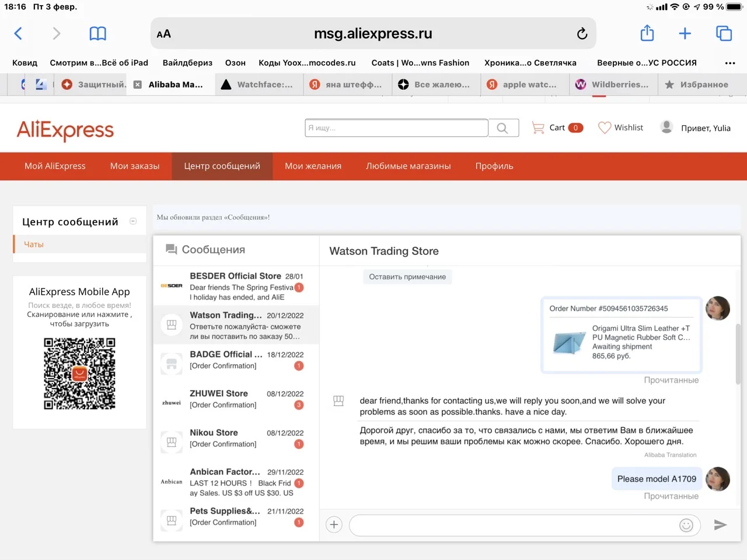This screenshot has width=747, height=560.
Task: Open Wishlist heart icon
Action: tap(605, 127)
